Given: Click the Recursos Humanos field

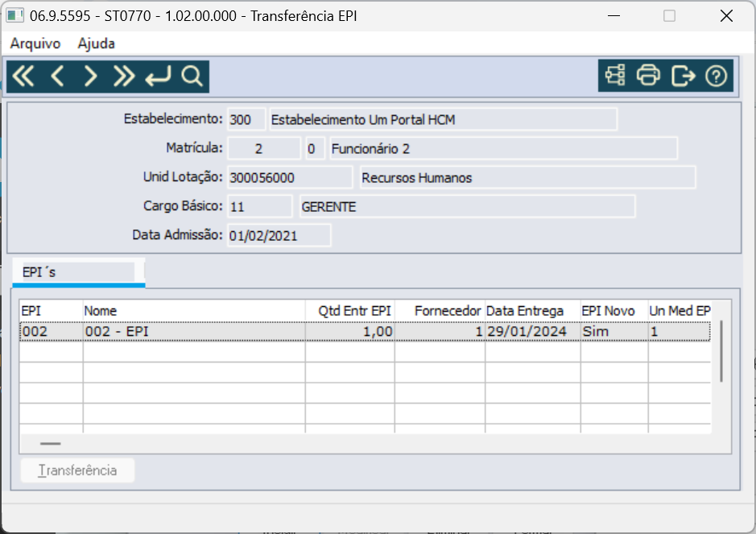Looking at the screenshot, I should coord(528,177).
